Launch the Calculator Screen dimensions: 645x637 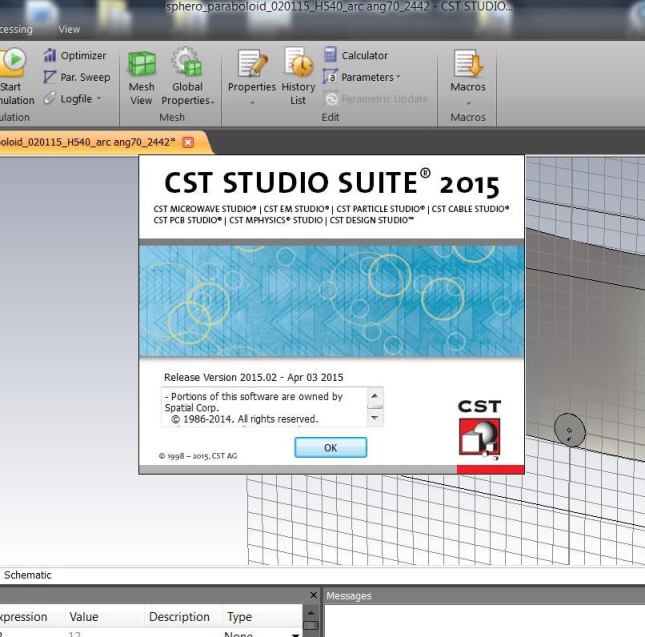[356, 55]
